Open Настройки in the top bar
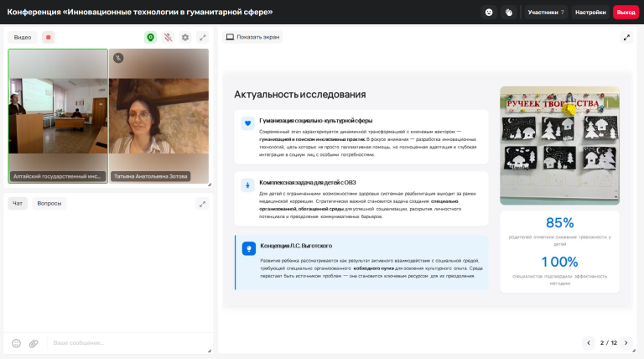 coord(590,13)
